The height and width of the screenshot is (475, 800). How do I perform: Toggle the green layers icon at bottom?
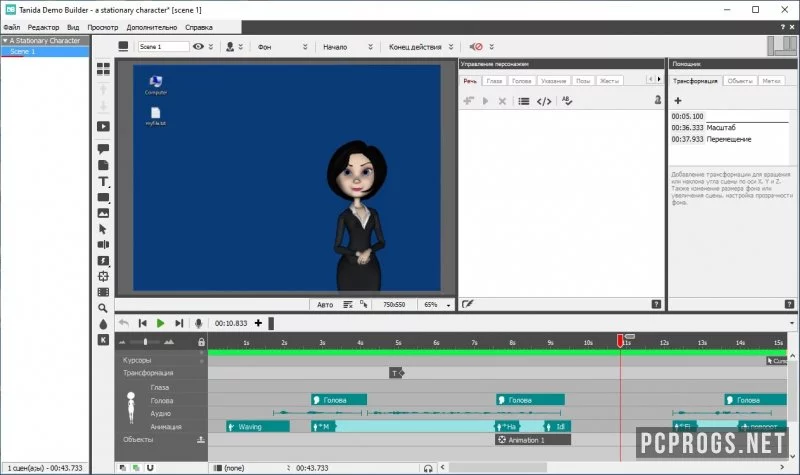136,467
